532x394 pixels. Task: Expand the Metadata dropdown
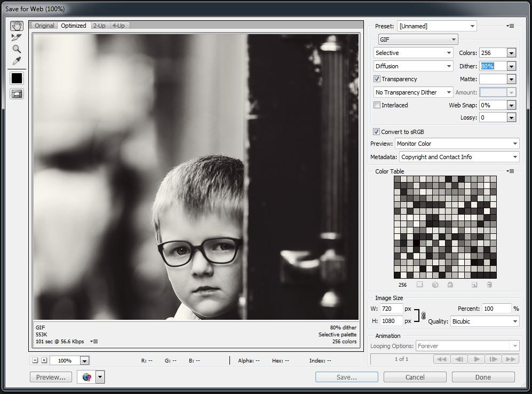(459, 157)
